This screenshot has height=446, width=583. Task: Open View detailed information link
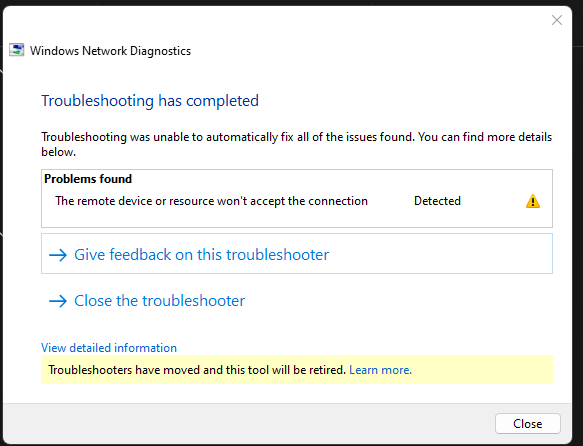109,348
